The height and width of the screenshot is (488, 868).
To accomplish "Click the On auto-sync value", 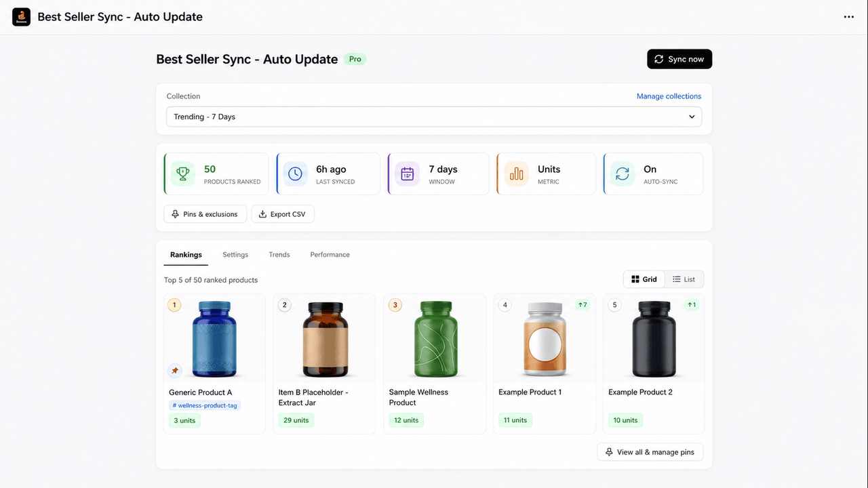I will (x=650, y=169).
